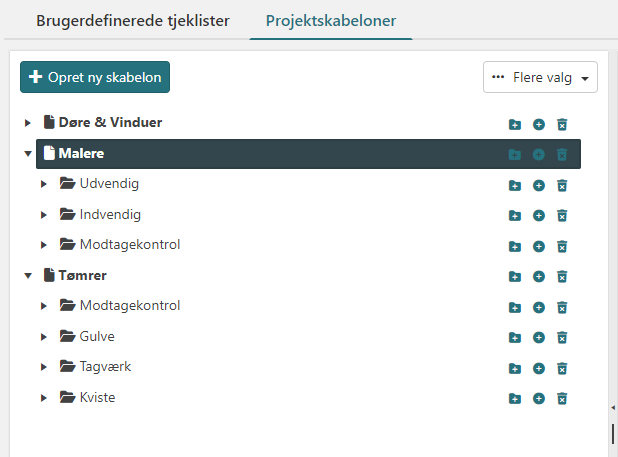
Task: Expand the Udvendig folder
Action: 44,185
